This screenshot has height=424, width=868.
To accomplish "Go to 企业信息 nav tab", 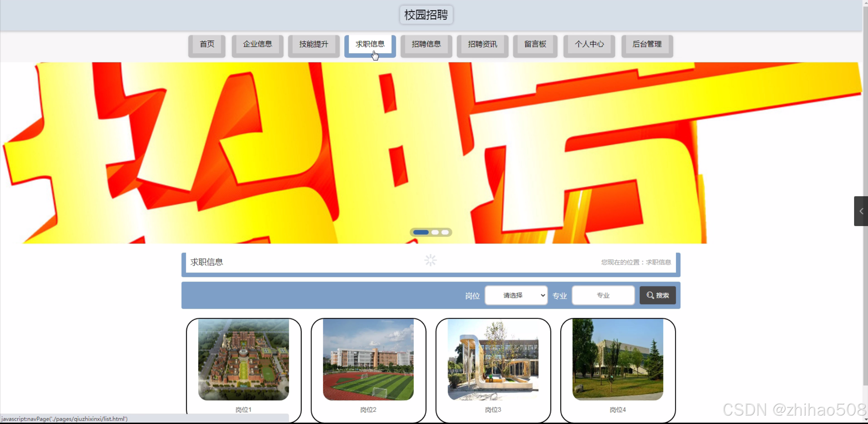I will (257, 44).
